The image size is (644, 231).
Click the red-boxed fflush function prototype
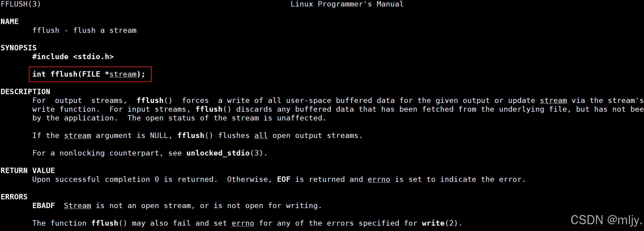[x=90, y=74]
